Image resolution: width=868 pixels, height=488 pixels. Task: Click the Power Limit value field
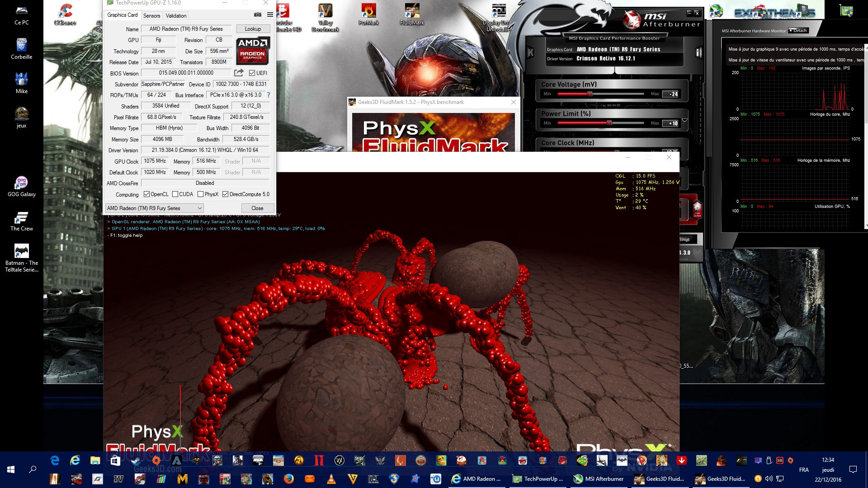670,123
